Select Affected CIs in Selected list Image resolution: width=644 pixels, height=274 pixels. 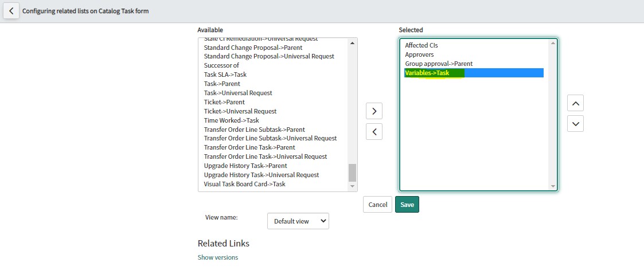tap(421, 45)
